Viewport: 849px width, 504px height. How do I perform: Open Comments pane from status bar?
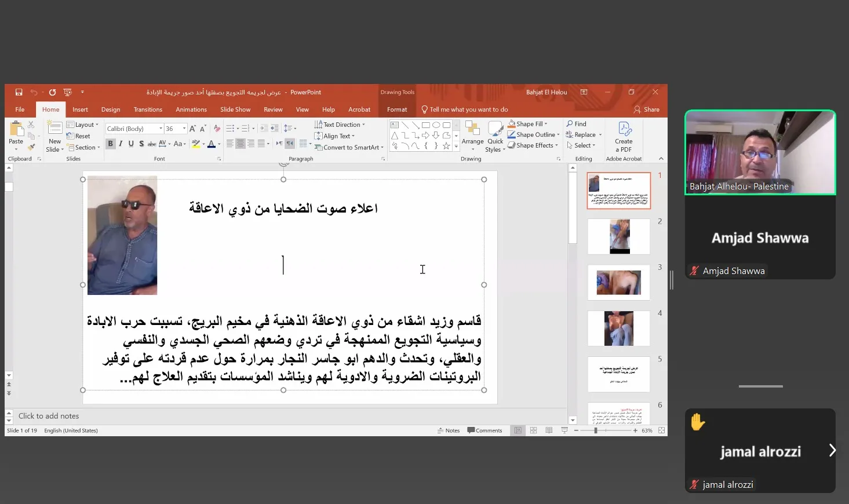coord(484,430)
